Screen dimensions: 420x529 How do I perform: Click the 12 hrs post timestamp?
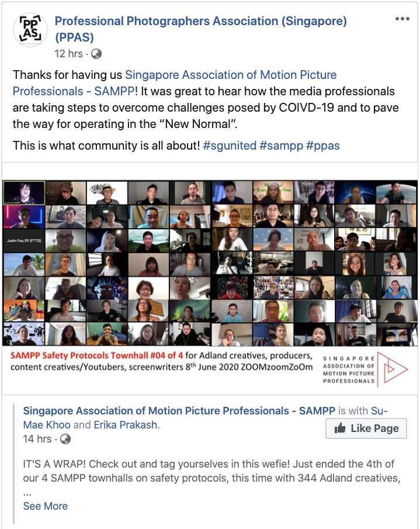coord(68,54)
